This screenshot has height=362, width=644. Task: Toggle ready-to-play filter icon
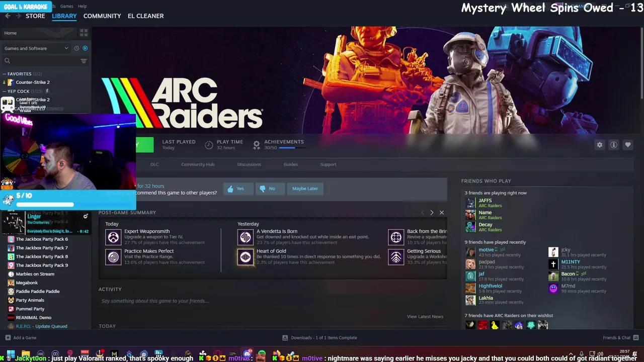85,48
